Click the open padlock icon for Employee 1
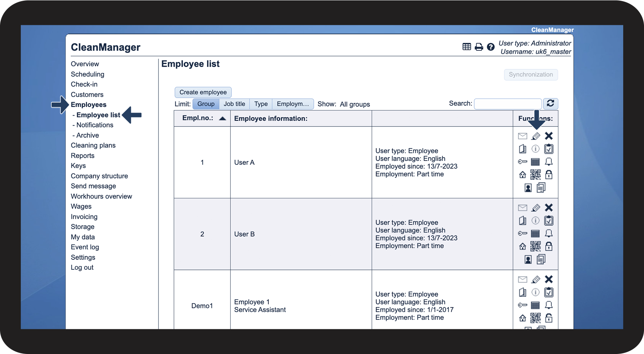Image resolution: width=644 pixels, height=354 pixels. click(x=549, y=318)
